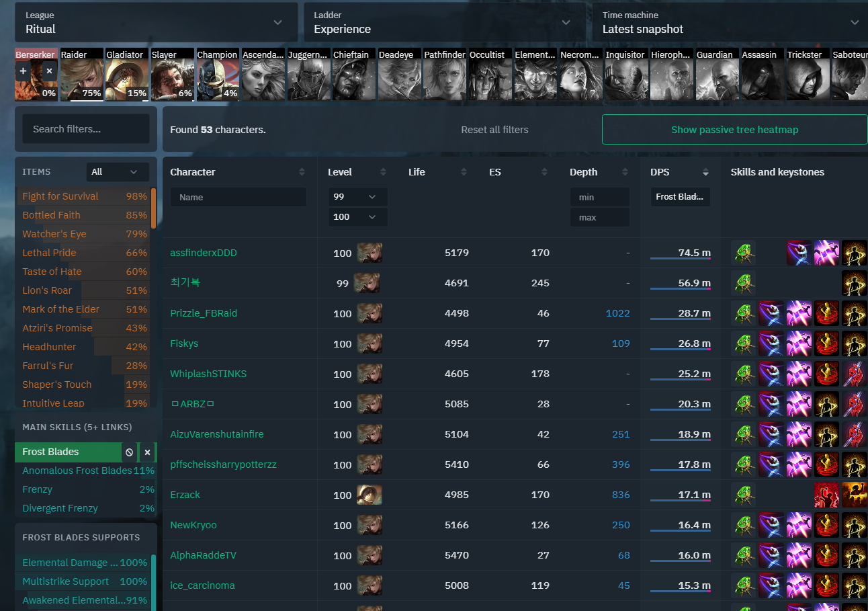Image resolution: width=868 pixels, height=611 pixels.
Task: Remove the Frost Blades skill filter
Action: [x=147, y=452]
